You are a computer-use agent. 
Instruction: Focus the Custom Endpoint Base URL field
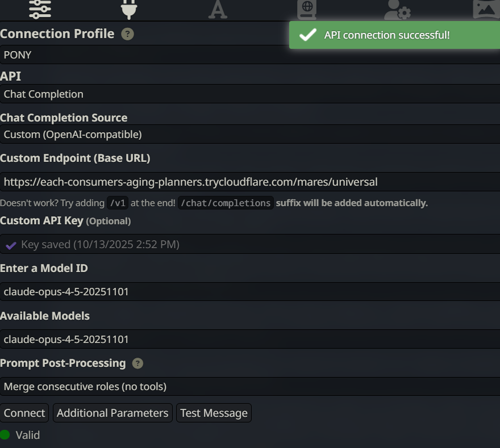click(250, 182)
